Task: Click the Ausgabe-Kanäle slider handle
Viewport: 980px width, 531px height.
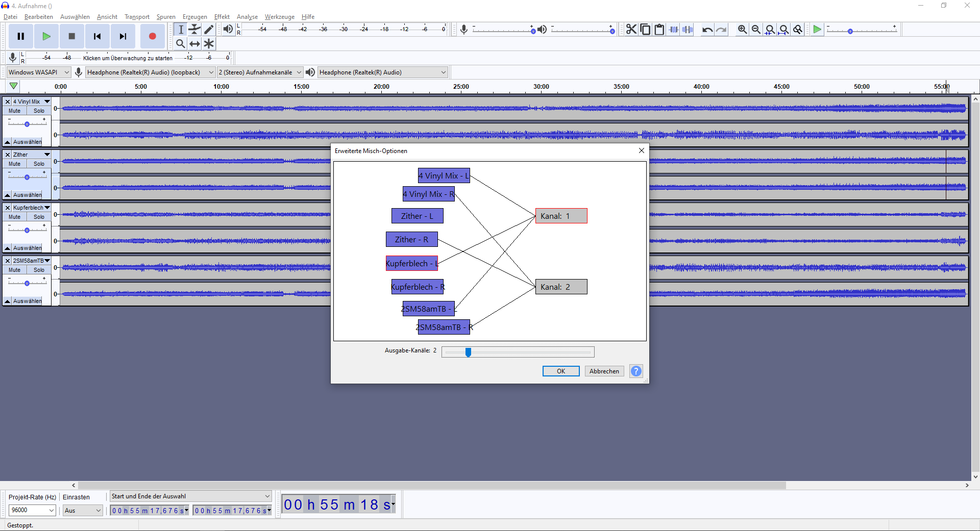Action: click(x=468, y=352)
